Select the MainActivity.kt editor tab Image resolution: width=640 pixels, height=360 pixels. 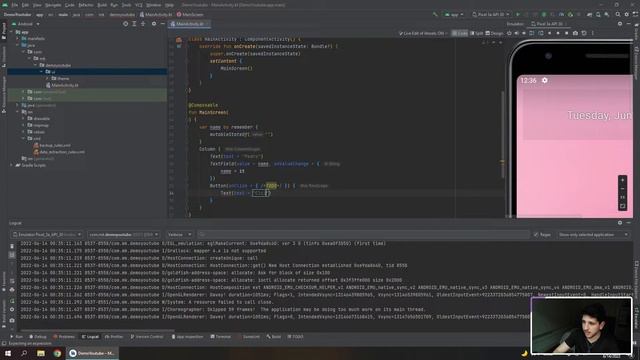point(190,24)
